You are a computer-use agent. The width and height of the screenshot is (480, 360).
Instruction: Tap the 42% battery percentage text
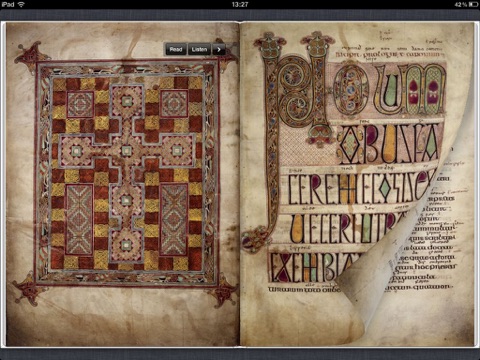461,4
